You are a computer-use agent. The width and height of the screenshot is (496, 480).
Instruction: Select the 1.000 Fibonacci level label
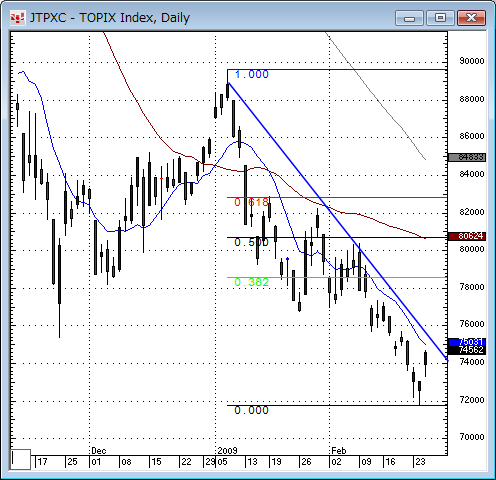252,74
